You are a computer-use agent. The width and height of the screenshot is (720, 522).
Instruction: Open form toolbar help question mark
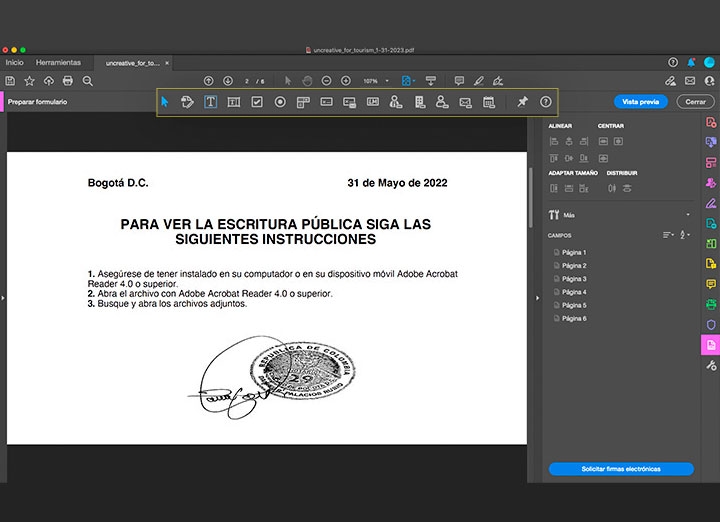[546, 102]
